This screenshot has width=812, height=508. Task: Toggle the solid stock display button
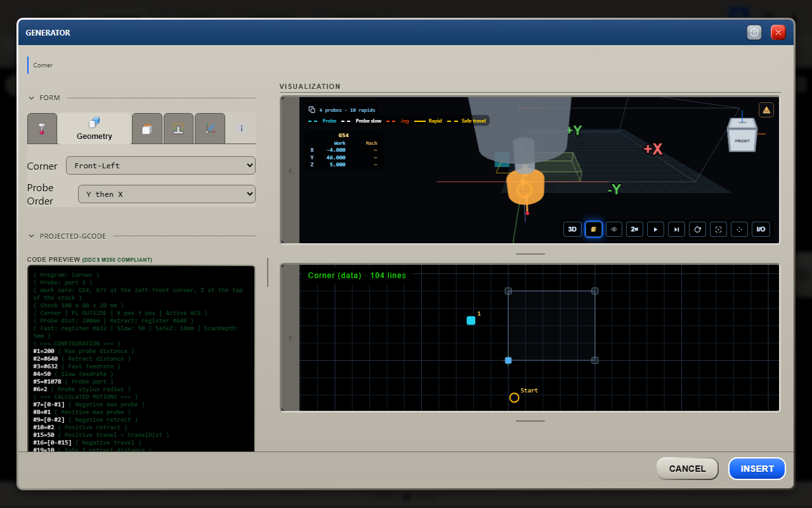[593, 229]
